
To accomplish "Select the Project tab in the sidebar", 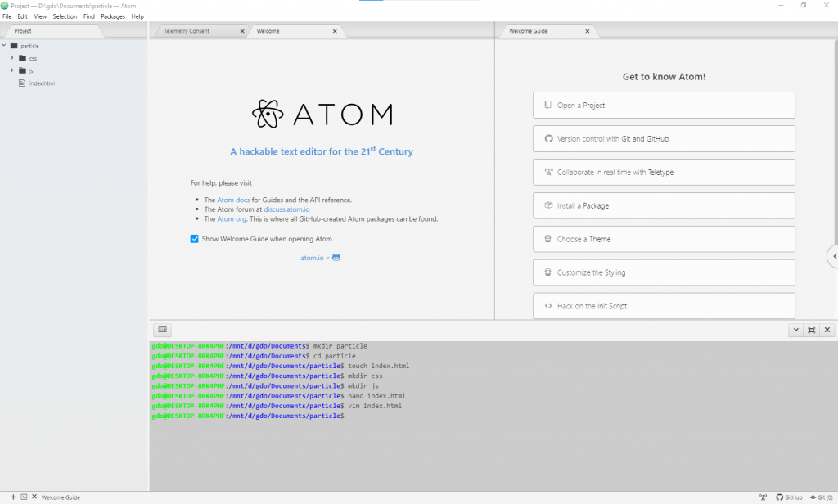I will 52,31.
